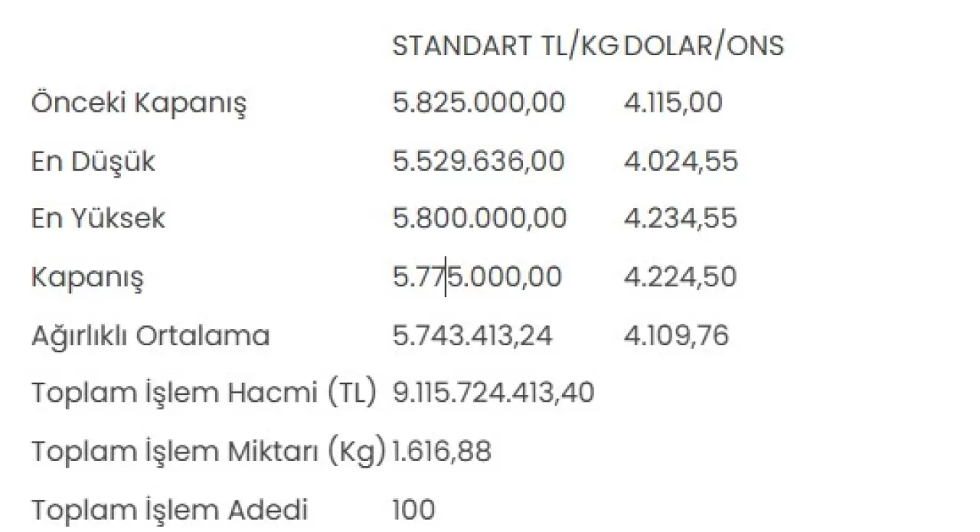Image resolution: width=980 pixels, height=532 pixels.
Task: Click the STANDART TL/KG column header
Action: [x=505, y=46]
